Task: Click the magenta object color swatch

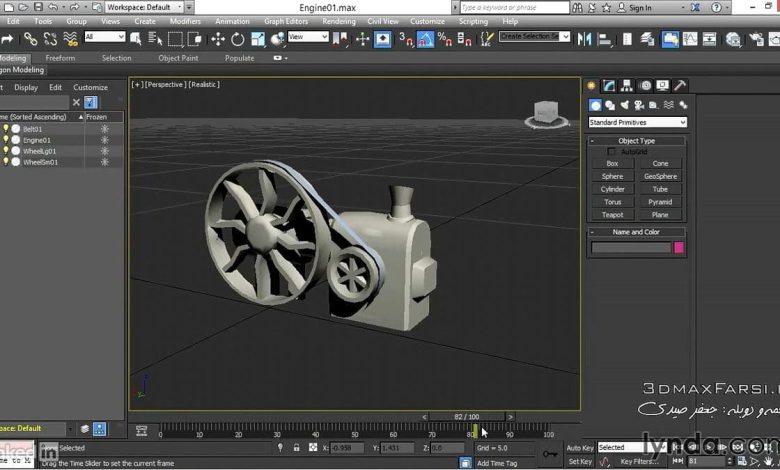Action: (x=679, y=247)
